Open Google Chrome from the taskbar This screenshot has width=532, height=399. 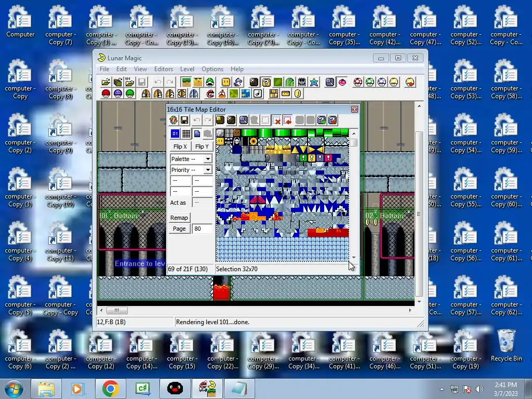(x=110, y=389)
